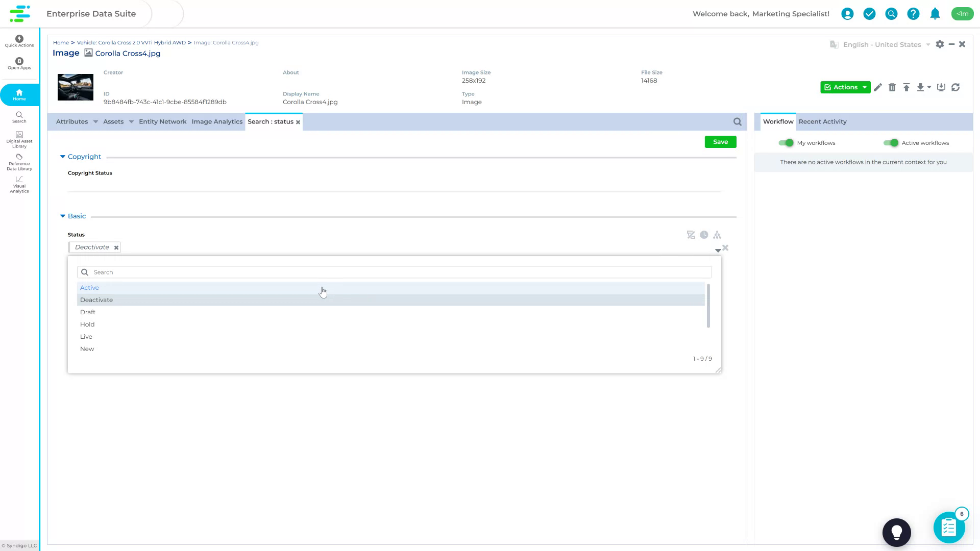Open the Quick Actions sidebar icon
The width and height of the screenshot is (980, 551).
(x=19, y=41)
